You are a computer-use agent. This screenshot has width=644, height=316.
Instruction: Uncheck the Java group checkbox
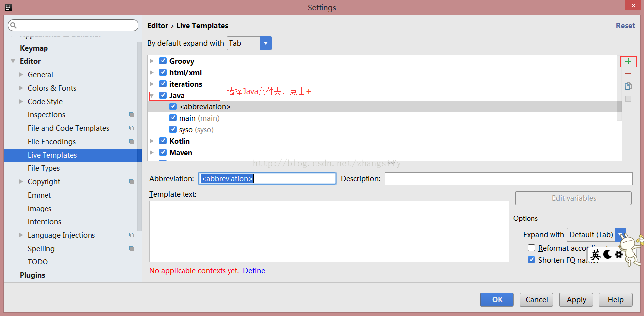click(x=163, y=95)
